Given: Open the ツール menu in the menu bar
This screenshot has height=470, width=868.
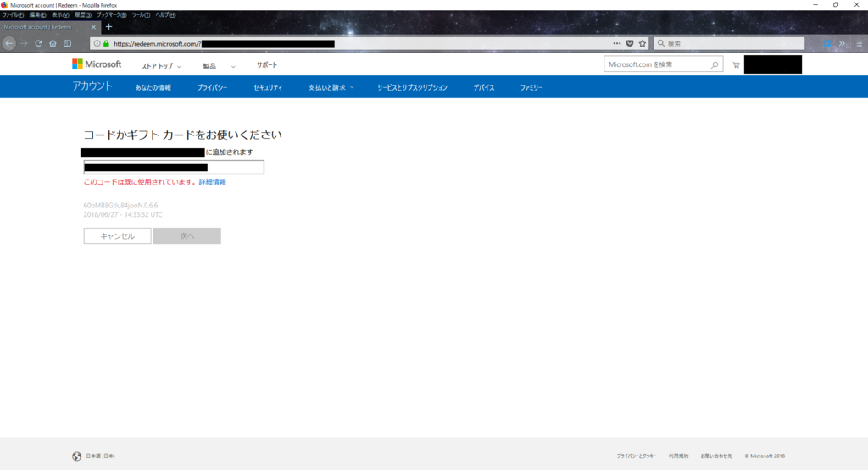Looking at the screenshot, I should tap(141, 15).
